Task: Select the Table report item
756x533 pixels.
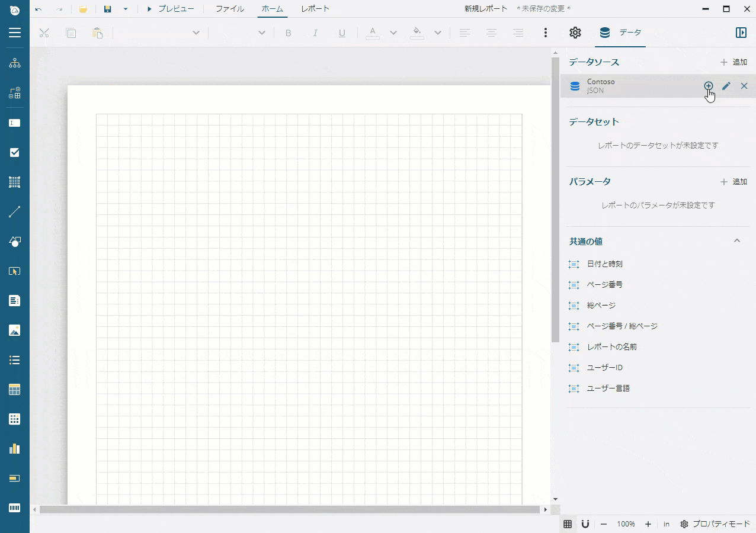Action: tap(15, 390)
